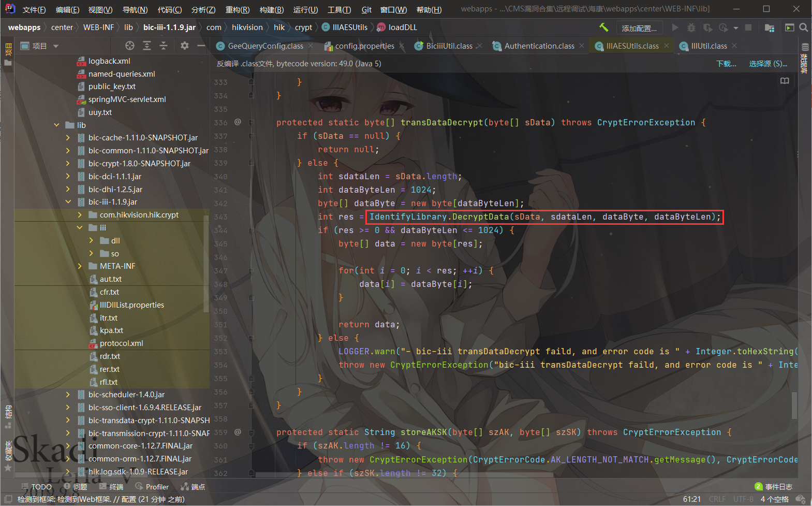
Task: Switch to BiciiiUtil.class tab
Action: click(x=449, y=46)
